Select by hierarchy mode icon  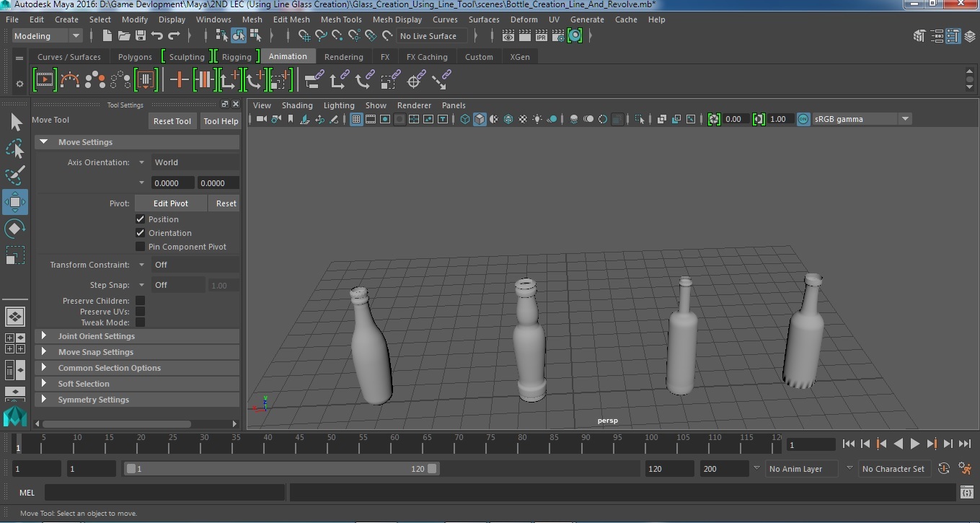point(222,35)
